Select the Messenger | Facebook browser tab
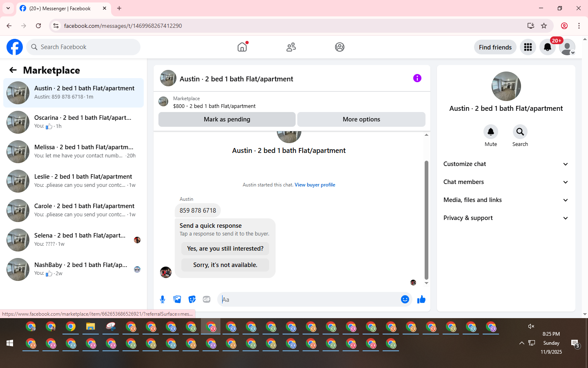Viewport: 588px width, 368px height. (x=63, y=8)
